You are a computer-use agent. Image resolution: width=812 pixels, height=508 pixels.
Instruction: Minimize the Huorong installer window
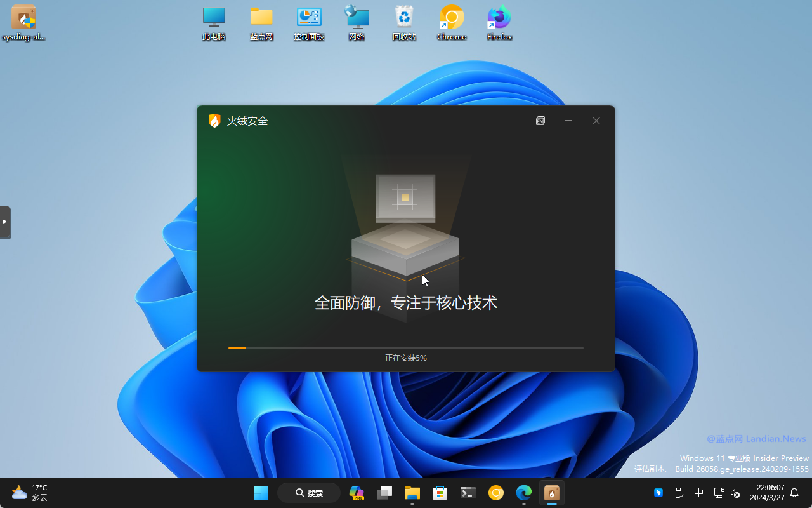tap(568, 121)
